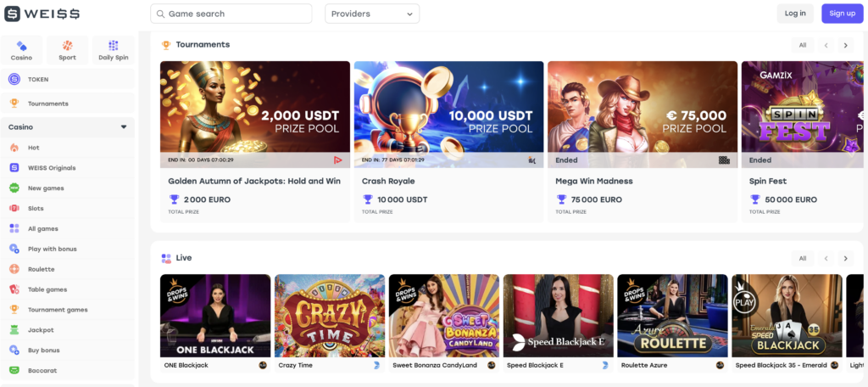This screenshot has height=387, width=868.
Task: Open Golden Autumn of Jackpots banner
Action: [255, 115]
